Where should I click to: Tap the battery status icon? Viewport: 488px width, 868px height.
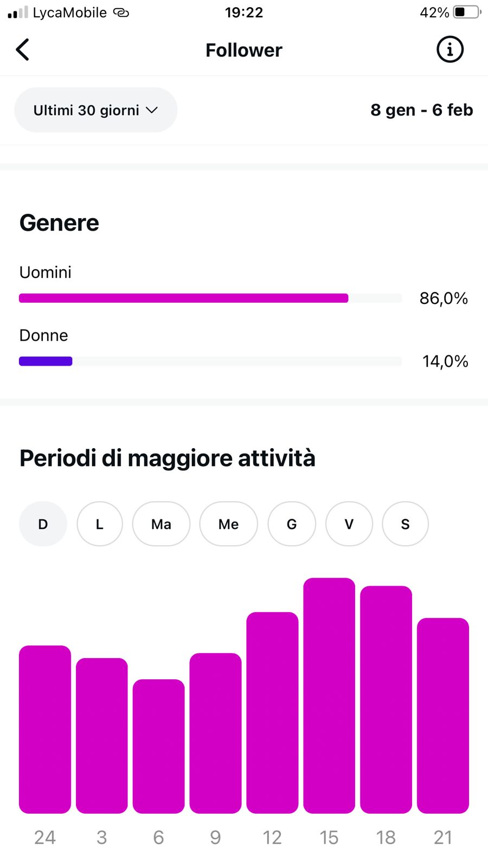(x=466, y=12)
